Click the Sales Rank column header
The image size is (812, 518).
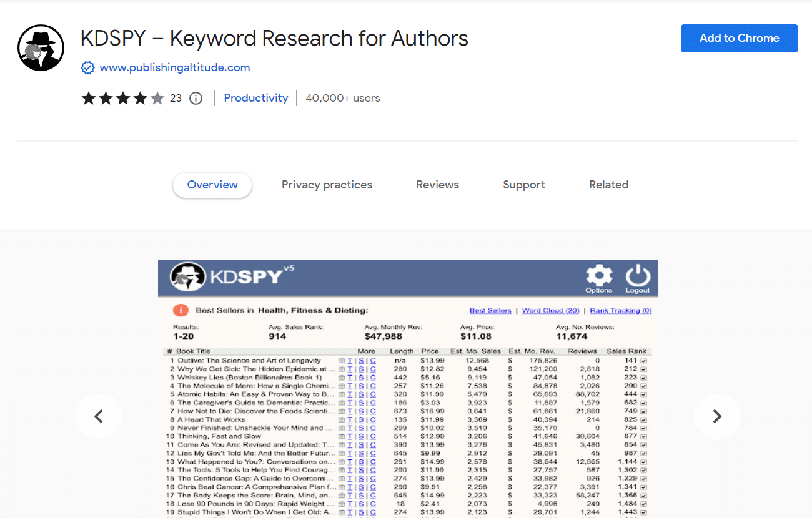tap(626, 351)
